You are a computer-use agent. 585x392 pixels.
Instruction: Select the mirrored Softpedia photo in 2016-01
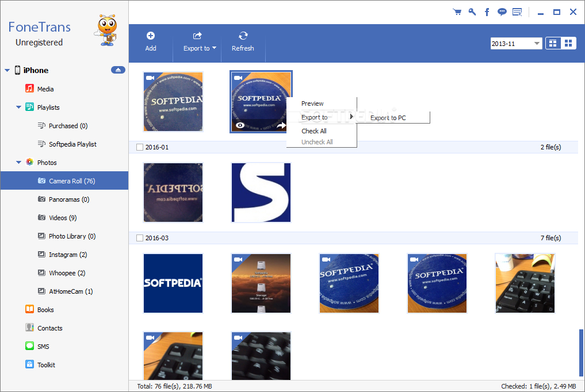click(173, 193)
